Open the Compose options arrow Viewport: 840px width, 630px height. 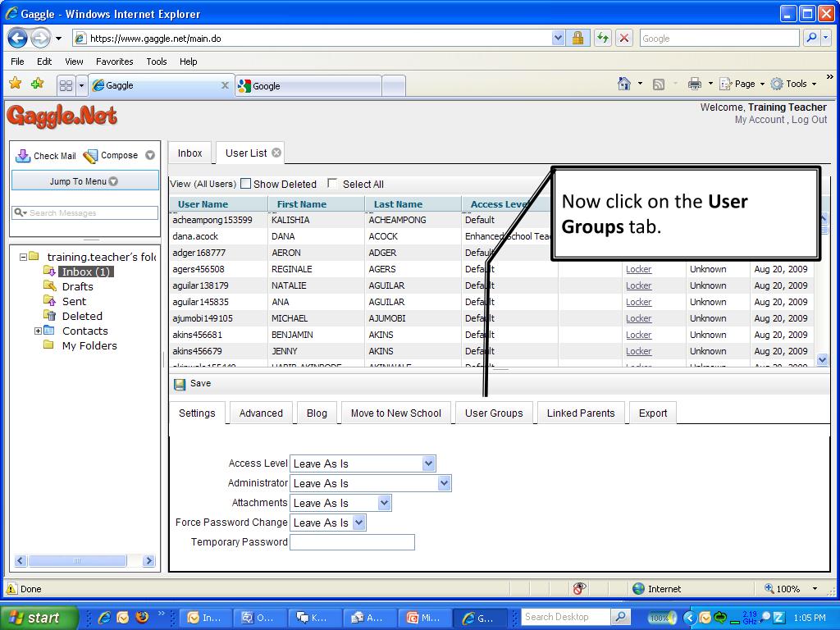click(150, 155)
